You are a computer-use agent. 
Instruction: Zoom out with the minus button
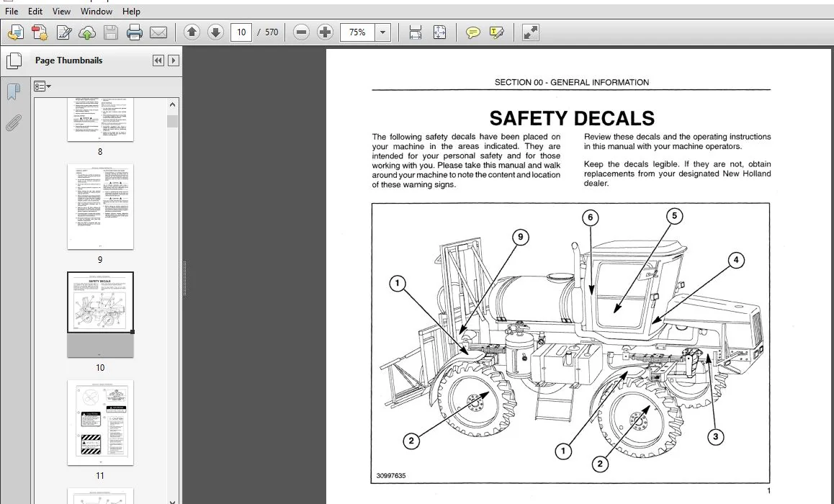pyautogui.click(x=301, y=32)
